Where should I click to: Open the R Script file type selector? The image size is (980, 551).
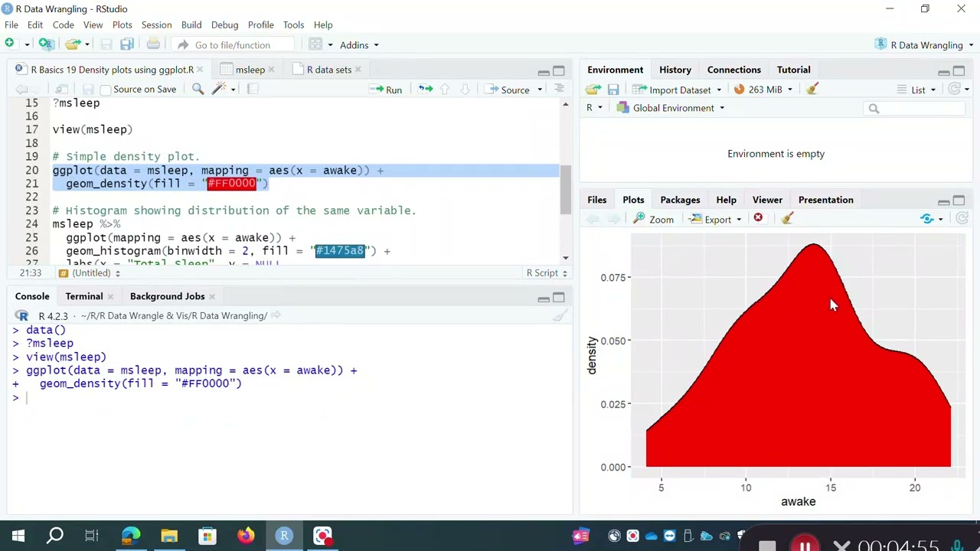pos(547,273)
